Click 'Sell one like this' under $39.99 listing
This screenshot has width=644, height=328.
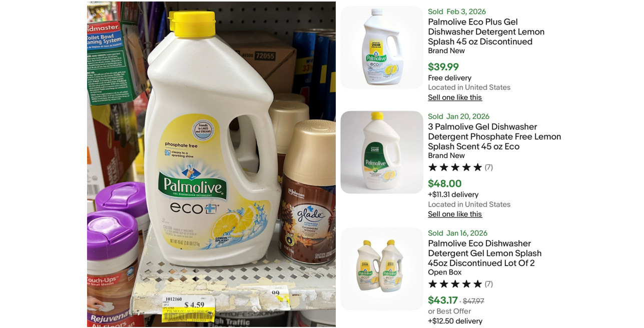pos(455,97)
